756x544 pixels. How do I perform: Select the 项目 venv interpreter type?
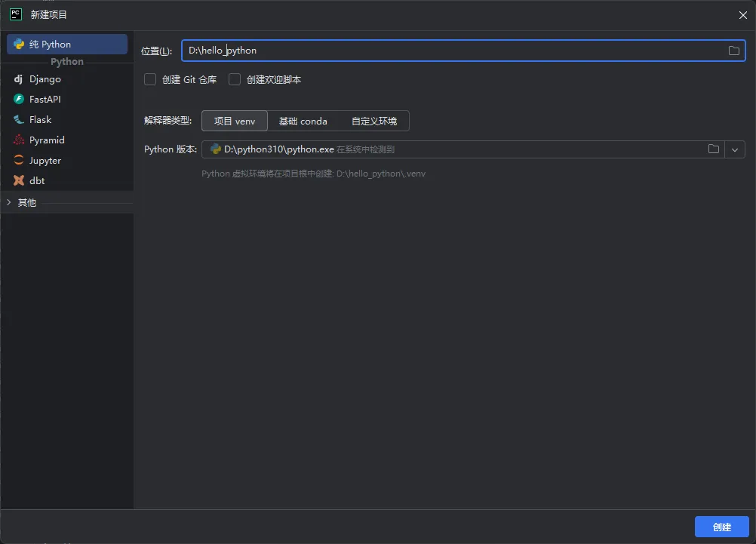tap(235, 121)
